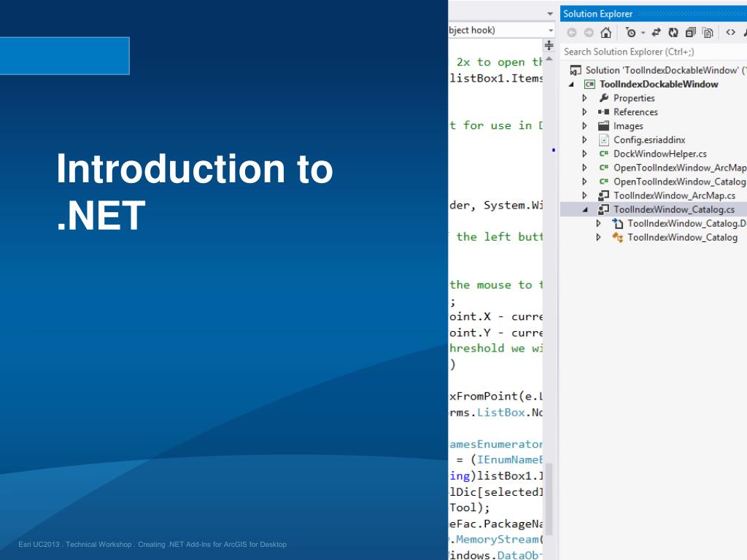Expand the Images folder

pos(585,126)
